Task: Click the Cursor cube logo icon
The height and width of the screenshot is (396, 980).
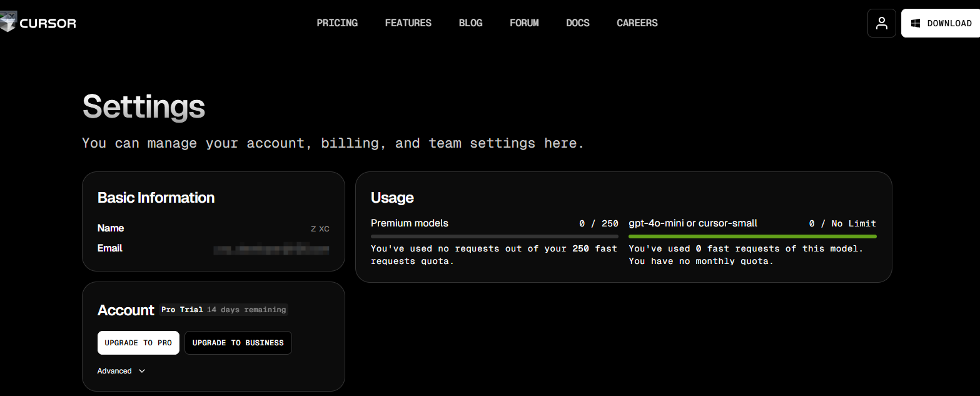Action: click(8, 23)
